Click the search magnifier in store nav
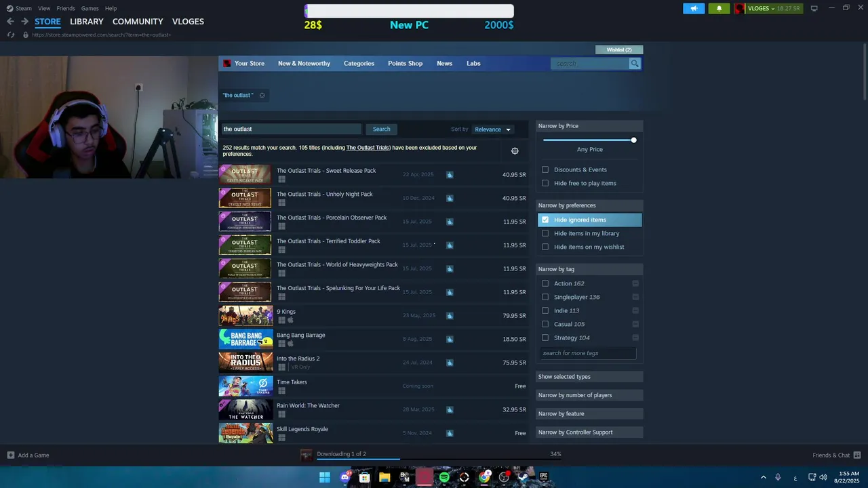The image size is (868, 488). (x=635, y=64)
